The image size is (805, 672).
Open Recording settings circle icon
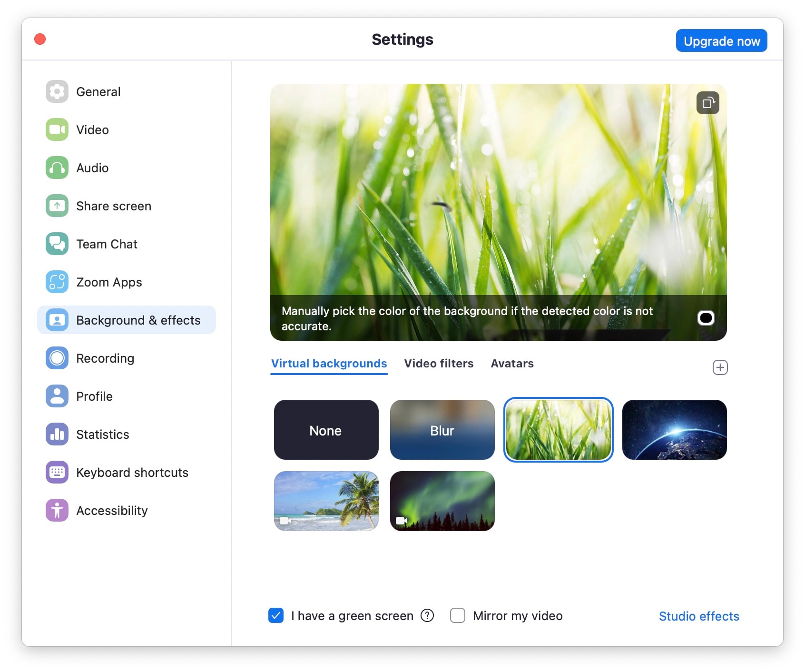click(57, 358)
